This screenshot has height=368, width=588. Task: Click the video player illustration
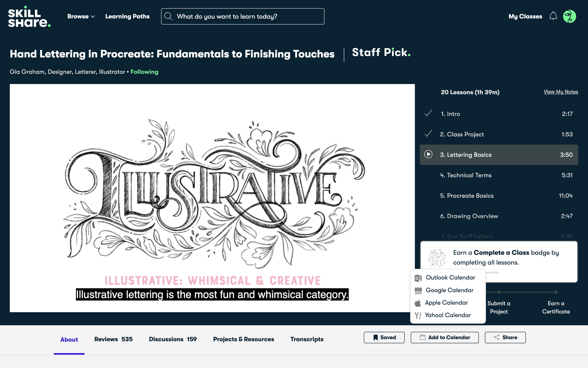[x=212, y=198]
